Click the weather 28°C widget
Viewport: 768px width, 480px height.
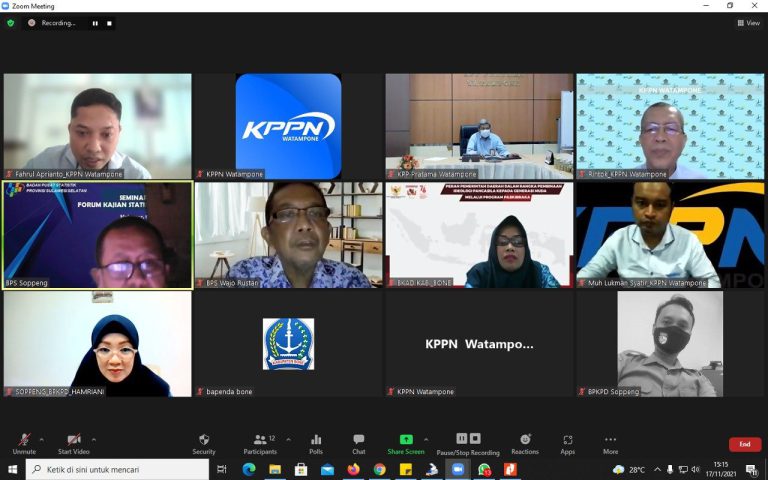pos(629,470)
